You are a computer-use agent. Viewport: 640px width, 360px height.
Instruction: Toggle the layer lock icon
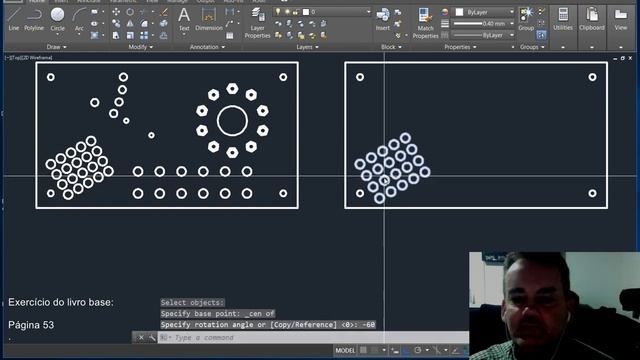[296, 12]
